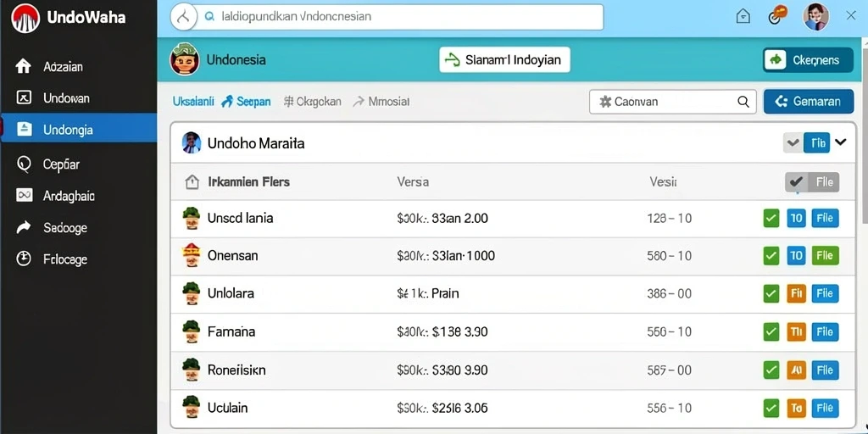
Task: Click the Undowan sidebar icon
Action: [24, 98]
